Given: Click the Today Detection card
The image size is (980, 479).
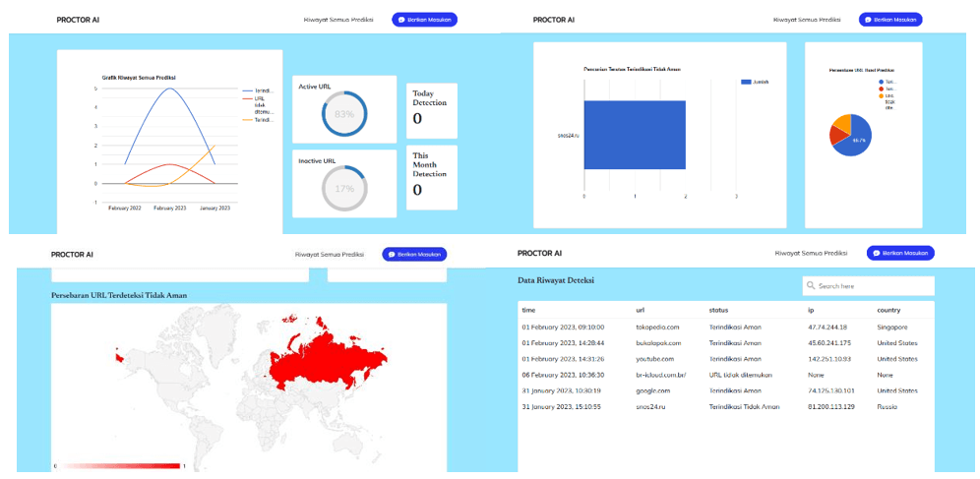Looking at the screenshot, I should (431, 110).
